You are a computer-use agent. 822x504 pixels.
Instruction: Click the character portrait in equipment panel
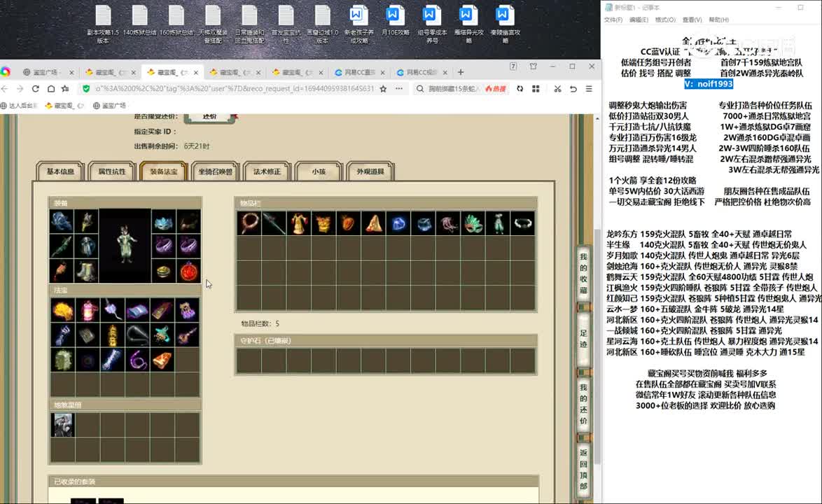(x=125, y=246)
